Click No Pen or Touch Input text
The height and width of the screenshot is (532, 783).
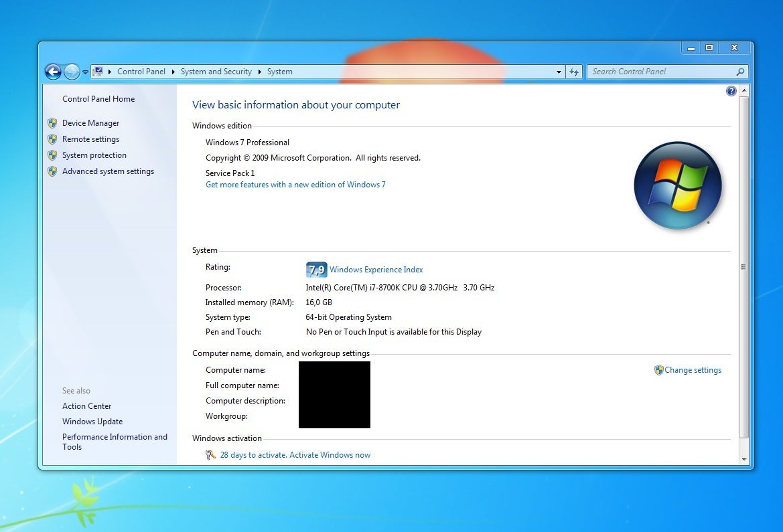pyautogui.click(x=393, y=332)
